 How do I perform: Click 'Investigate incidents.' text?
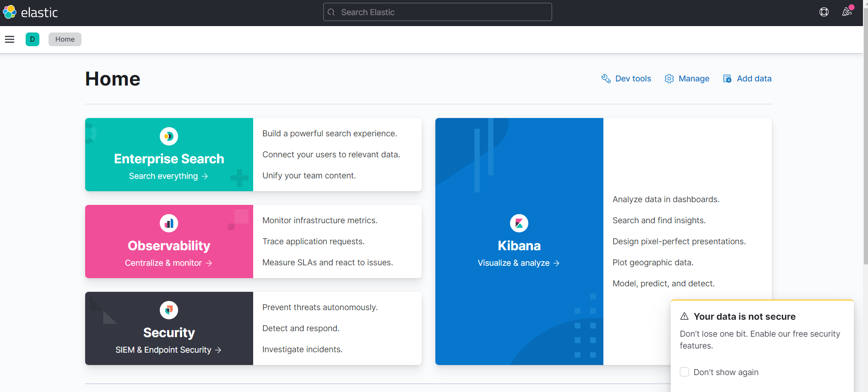coord(302,349)
